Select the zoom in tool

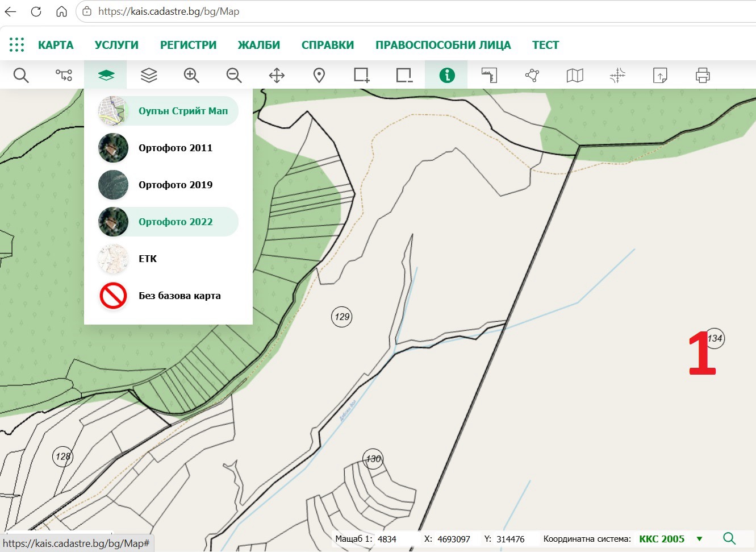click(191, 75)
